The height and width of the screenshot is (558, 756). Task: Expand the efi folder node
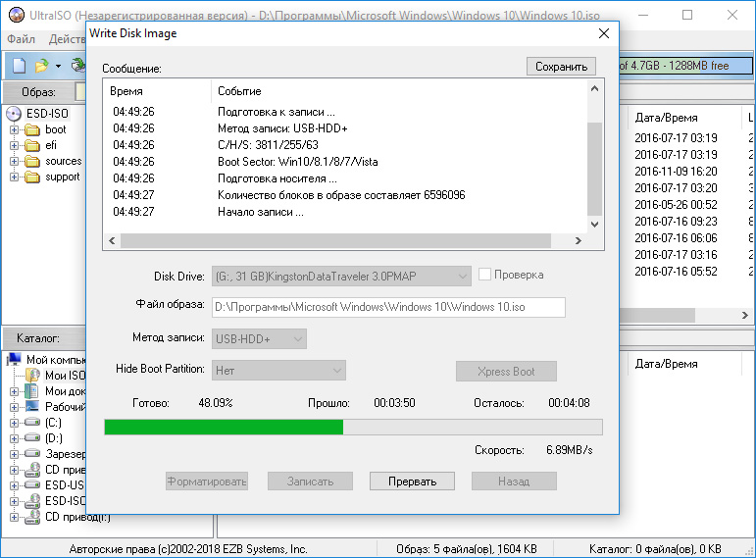point(14,146)
